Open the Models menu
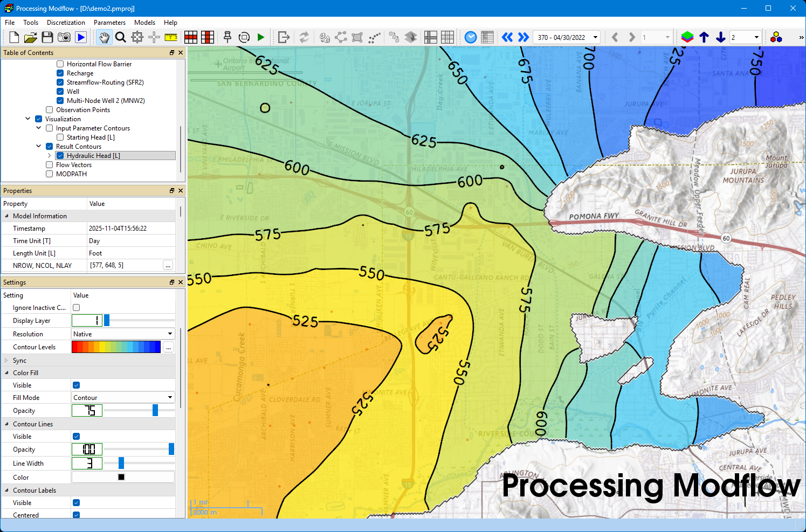 click(x=144, y=23)
